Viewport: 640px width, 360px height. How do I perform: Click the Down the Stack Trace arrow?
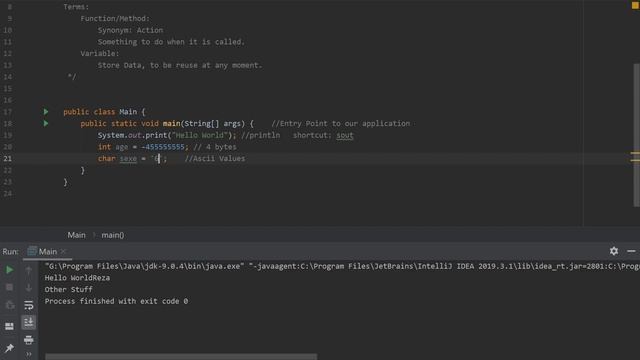(29, 287)
